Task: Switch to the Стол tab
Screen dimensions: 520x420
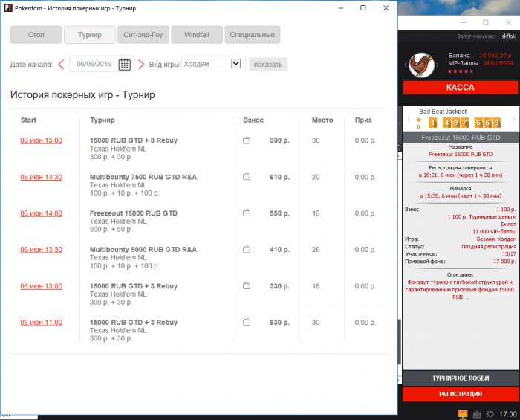Action: pyautogui.click(x=36, y=35)
